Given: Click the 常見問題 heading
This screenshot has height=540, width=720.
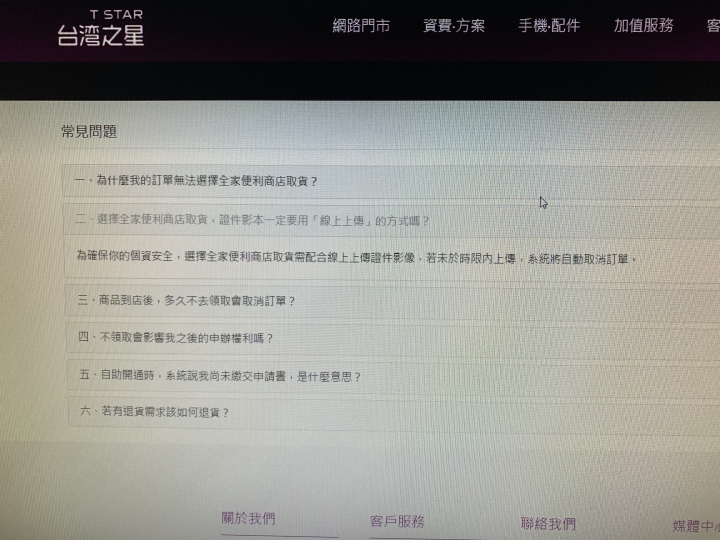Looking at the screenshot, I should (89, 132).
